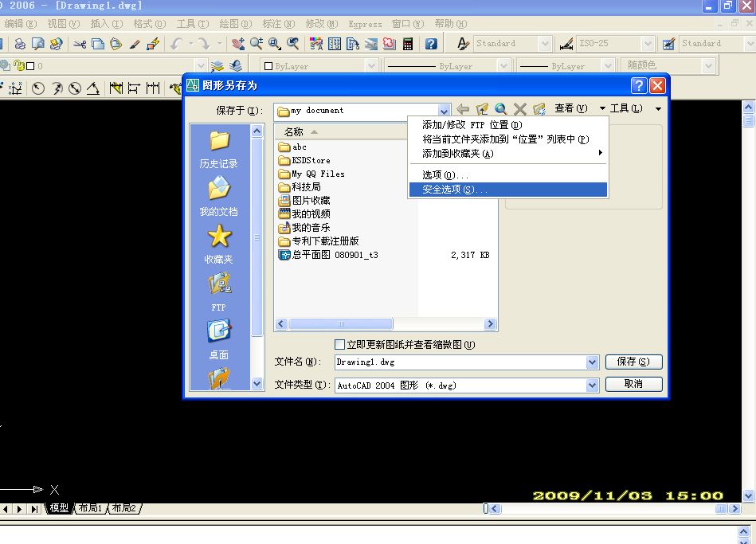Click the Print (plot) toolbar icon
The height and width of the screenshot is (544, 756).
[20, 44]
